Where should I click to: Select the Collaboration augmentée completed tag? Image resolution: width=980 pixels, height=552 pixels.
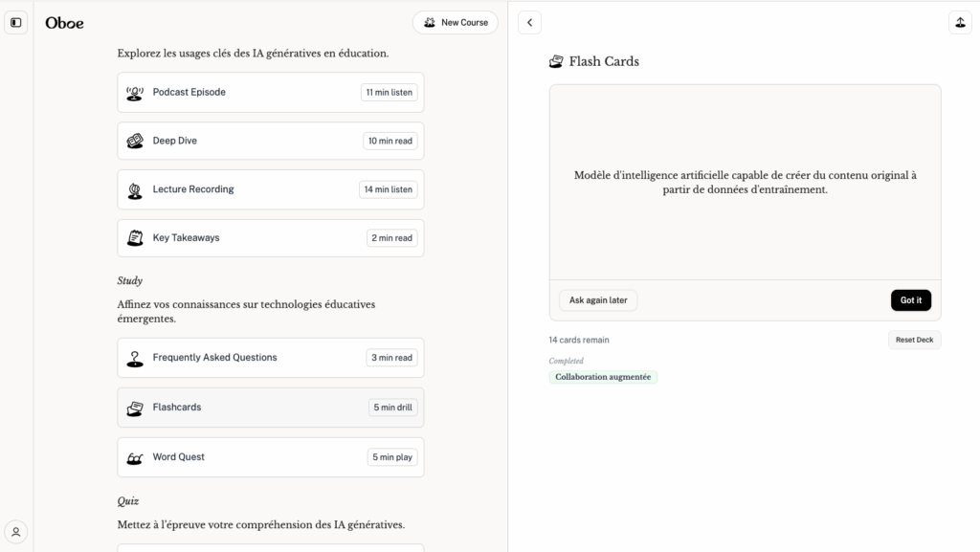[x=603, y=377]
